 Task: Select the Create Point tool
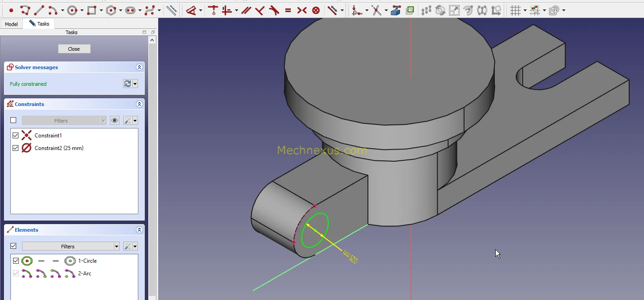coord(11,10)
